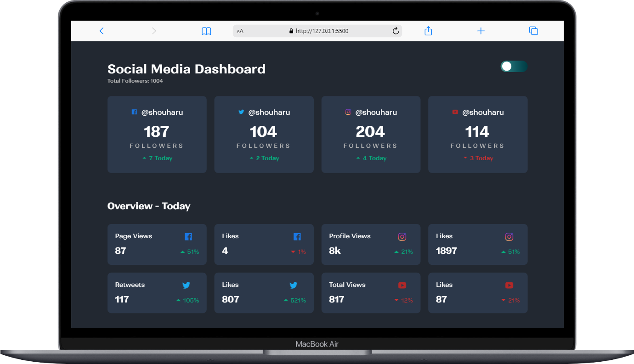Screen dimensions: 634x364
Task: Click the Facebook icon on Page Views card
Action: tap(188, 237)
